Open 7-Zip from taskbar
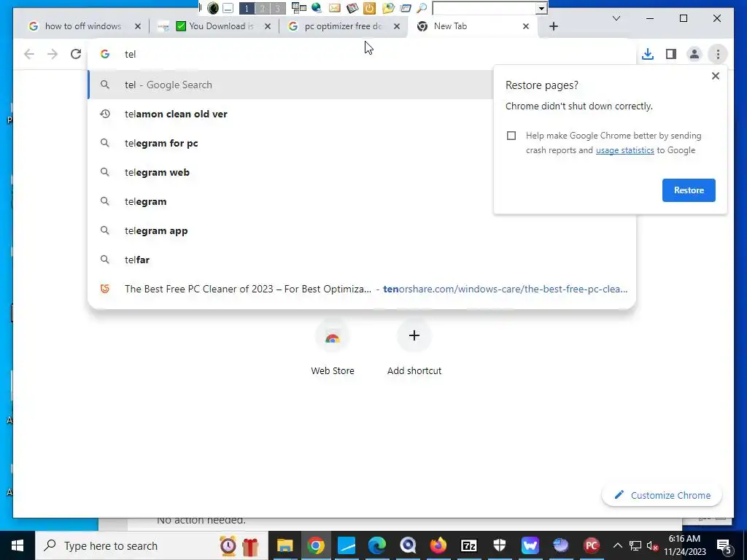 469,545
